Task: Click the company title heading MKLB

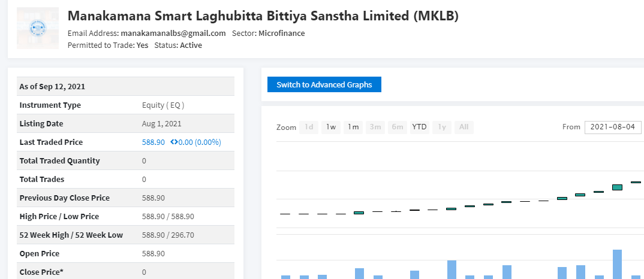Action: coord(263,16)
